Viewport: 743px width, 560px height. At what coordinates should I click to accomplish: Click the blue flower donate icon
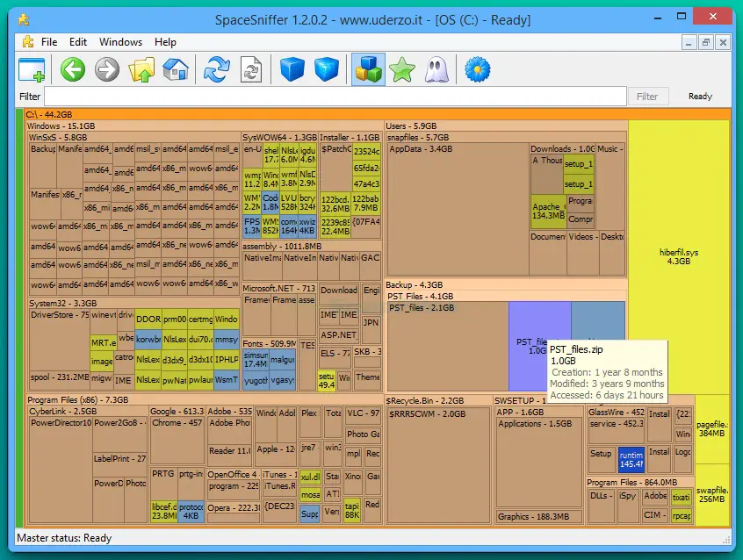pos(477,69)
